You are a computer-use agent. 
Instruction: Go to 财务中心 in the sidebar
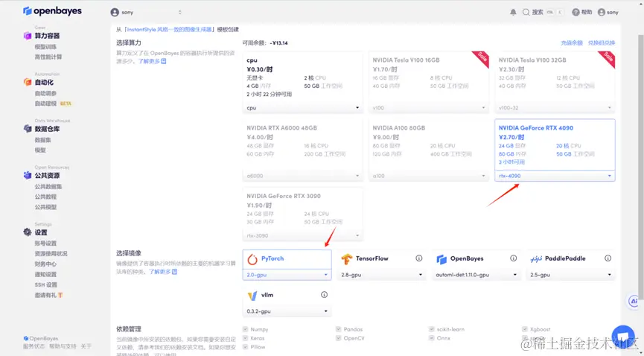click(45, 264)
